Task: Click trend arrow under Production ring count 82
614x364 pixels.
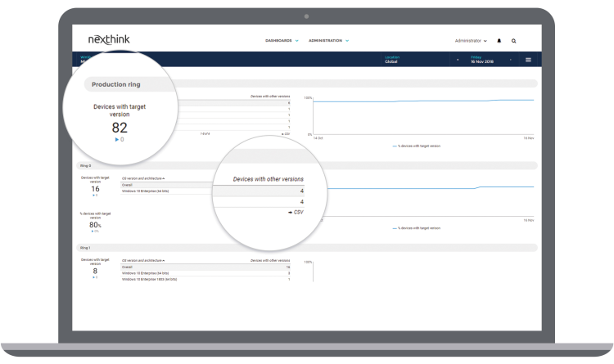Action: 118,139
